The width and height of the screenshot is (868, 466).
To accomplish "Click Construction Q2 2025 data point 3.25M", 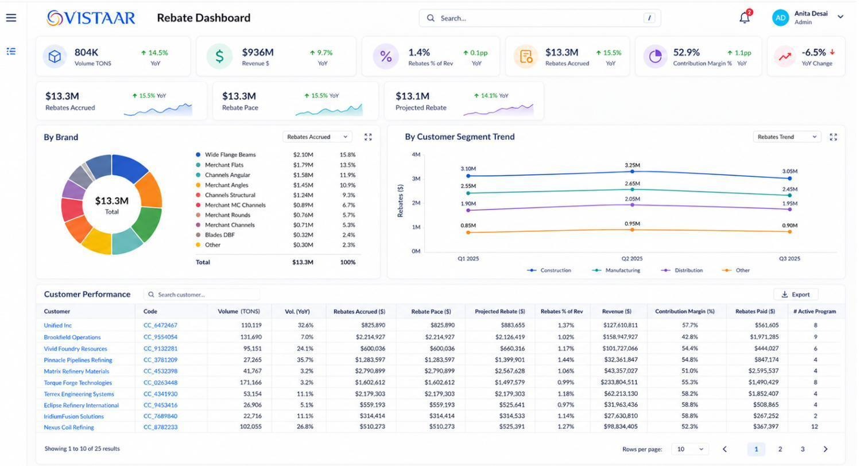I will click(x=632, y=172).
